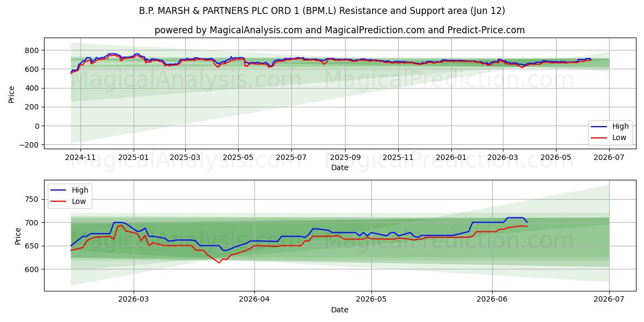Click the '800' price tick

(x=33, y=50)
